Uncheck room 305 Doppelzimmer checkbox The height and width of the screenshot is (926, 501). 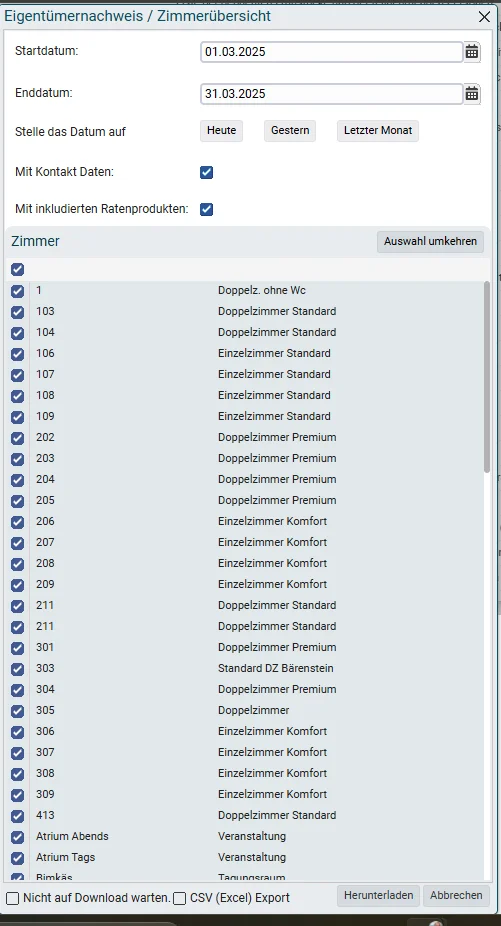pyautogui.click(x=18, y=711)
